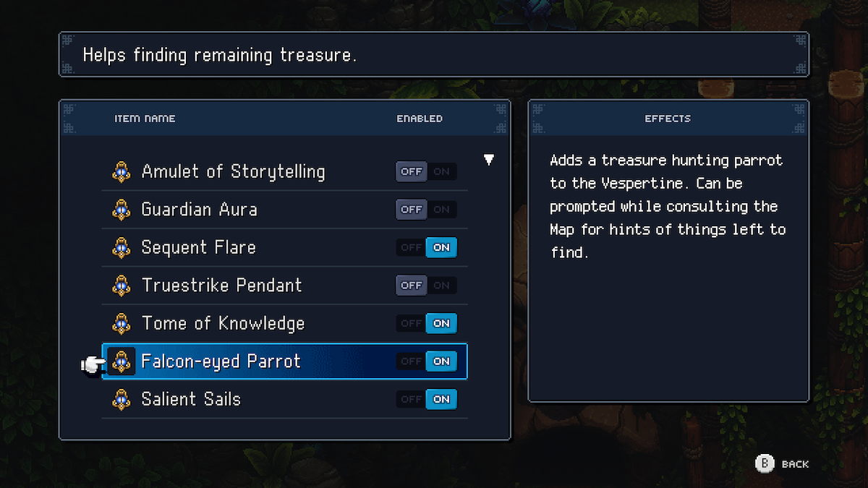The height and width of the screenshot is (488, 868).
Task: Click the Falcon-eyed Parrot relic icon
Action: 122,361
